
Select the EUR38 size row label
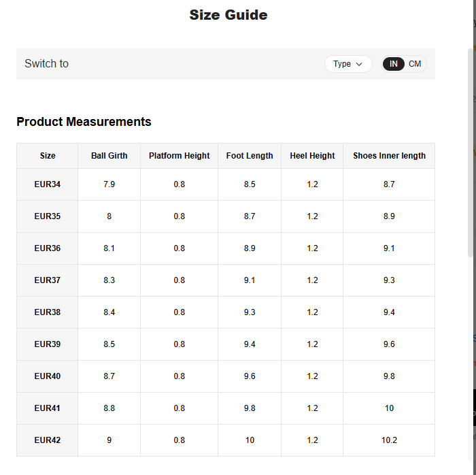click(48, 312)
